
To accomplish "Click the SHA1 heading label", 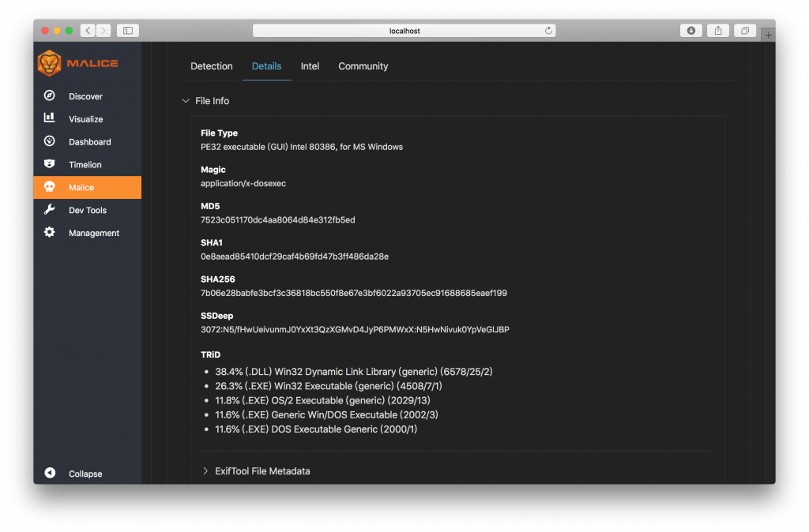I will pos(211,242).
